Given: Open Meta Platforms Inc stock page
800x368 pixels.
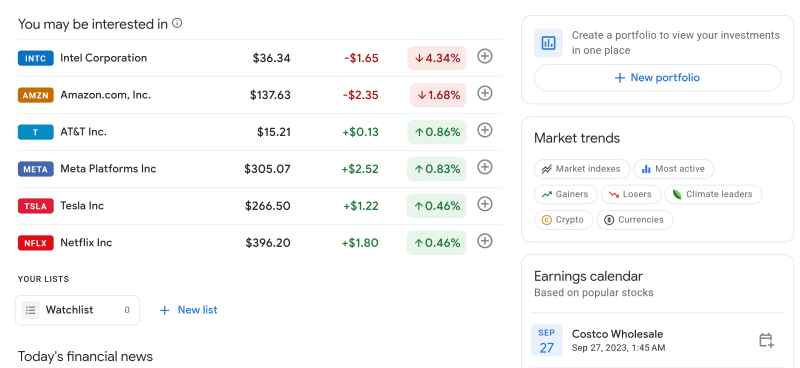Looking at the screenshot, I should 260,169.
